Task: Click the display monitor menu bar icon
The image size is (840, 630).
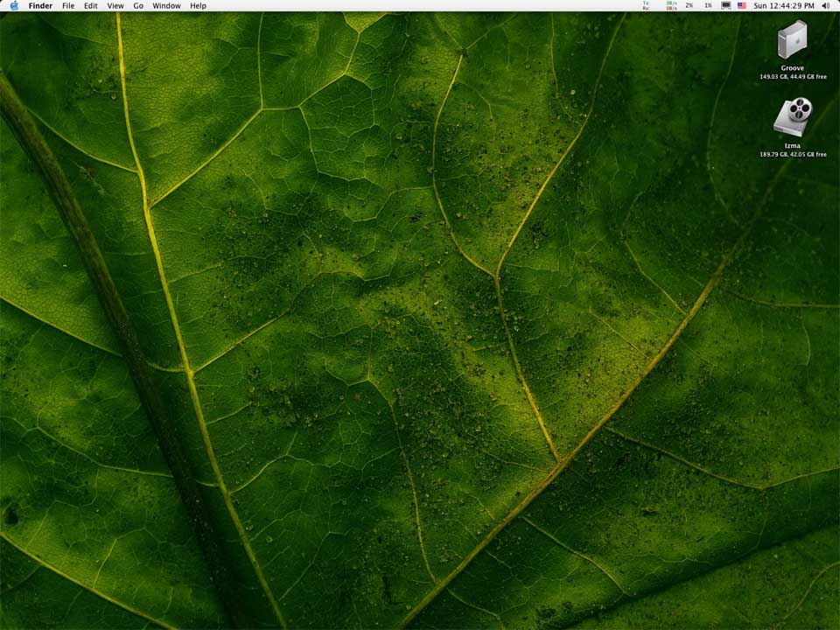Action: click(x=725, y=5)
